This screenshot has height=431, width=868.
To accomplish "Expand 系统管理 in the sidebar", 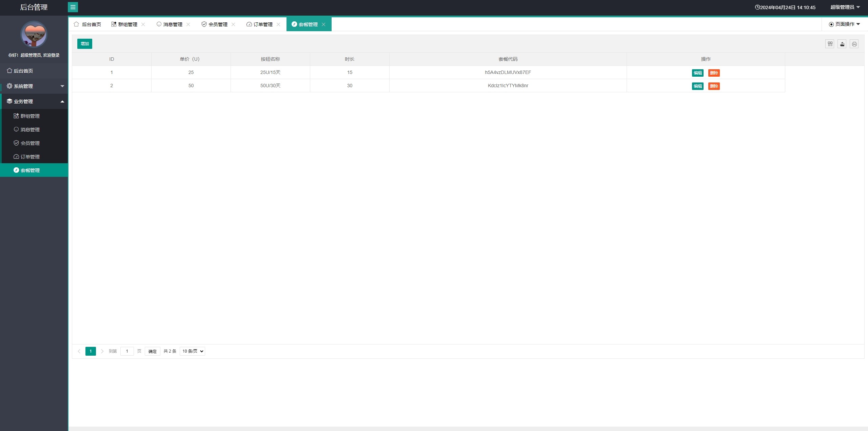I will (34, 86).
